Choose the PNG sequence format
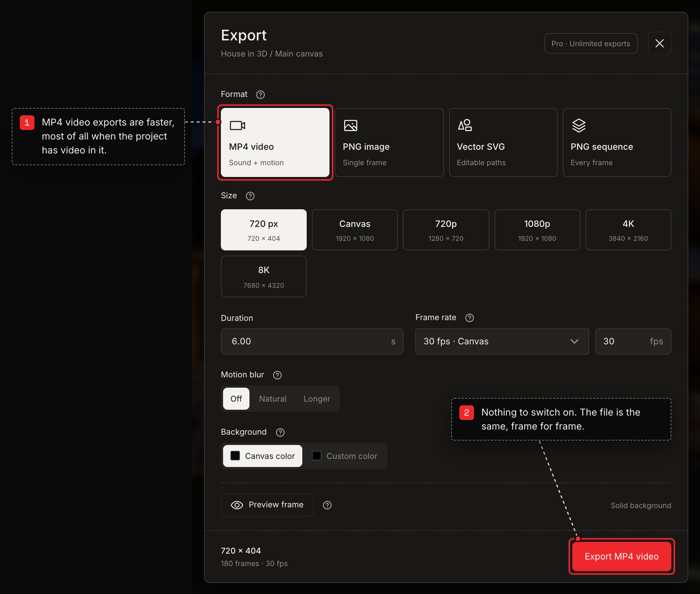 [617, 142]
